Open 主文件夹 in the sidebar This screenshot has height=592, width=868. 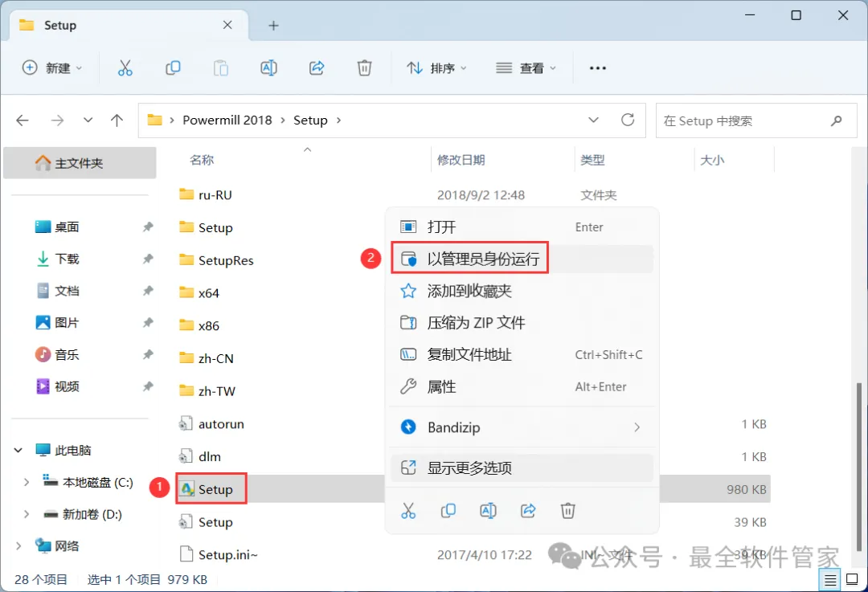[x=80, y=163]
